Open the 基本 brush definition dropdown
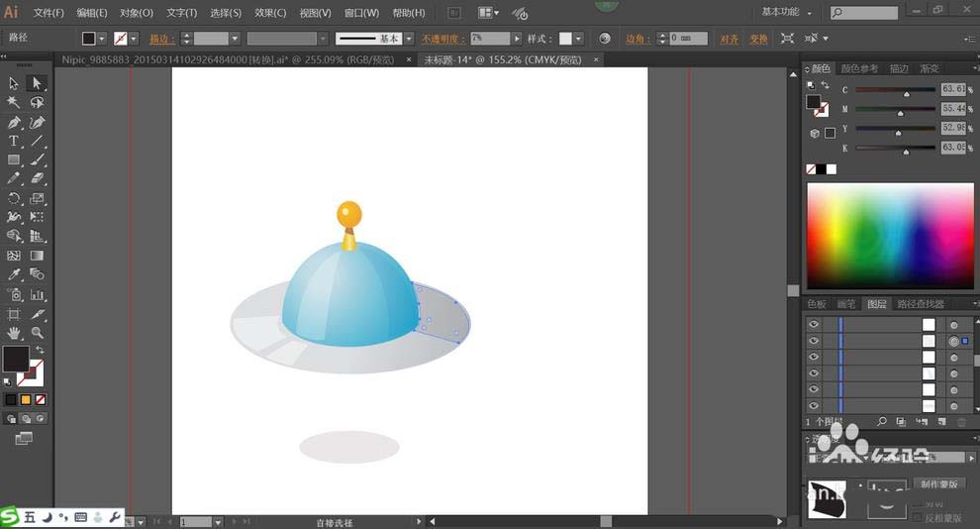 [409, 39]
